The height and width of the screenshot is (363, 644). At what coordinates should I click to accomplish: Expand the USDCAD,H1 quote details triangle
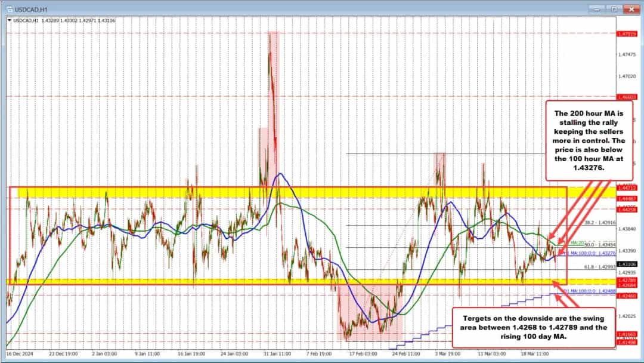pyautogui.click(x=10, y=20)
